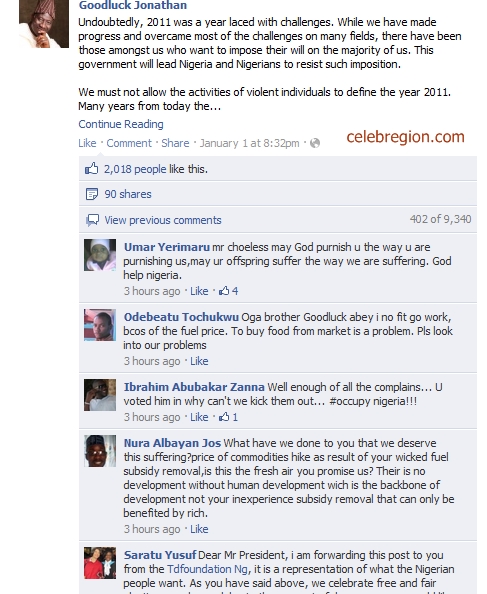Image resolution: width=487 pixels, height=594 pixels.
Task: Click the shares note icon
Action: (92, 194)
